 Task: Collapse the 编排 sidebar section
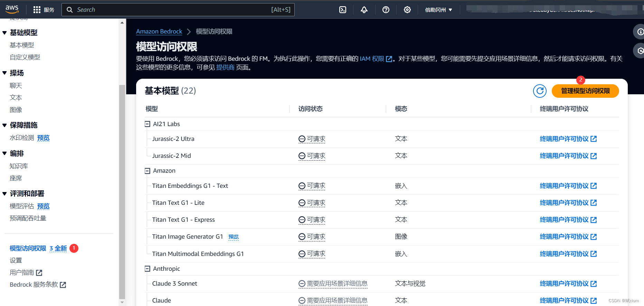click(x=4, y=154)
